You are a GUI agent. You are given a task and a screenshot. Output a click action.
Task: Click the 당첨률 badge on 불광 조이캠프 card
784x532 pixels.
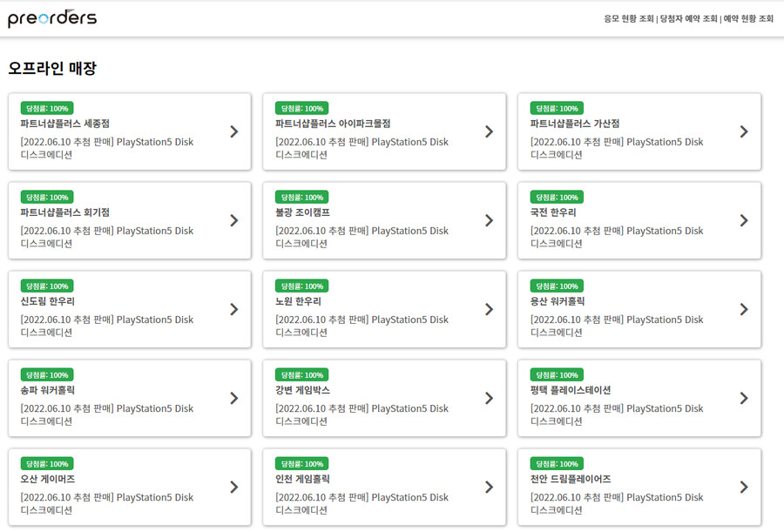[x=301, y=197]
